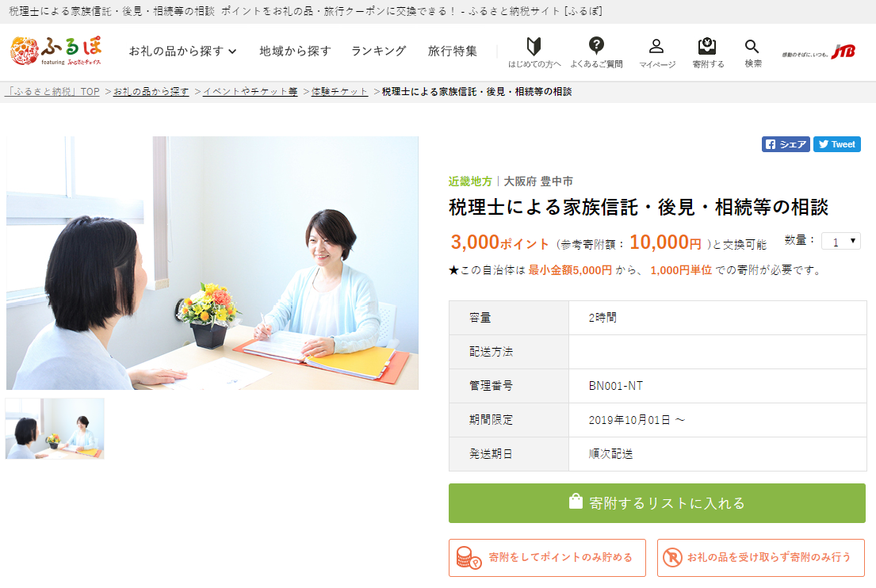The width and height of the screenshot is (876, 588).
Task: Select the consultation photo thumbnail
Action: [x=55, y=429]
